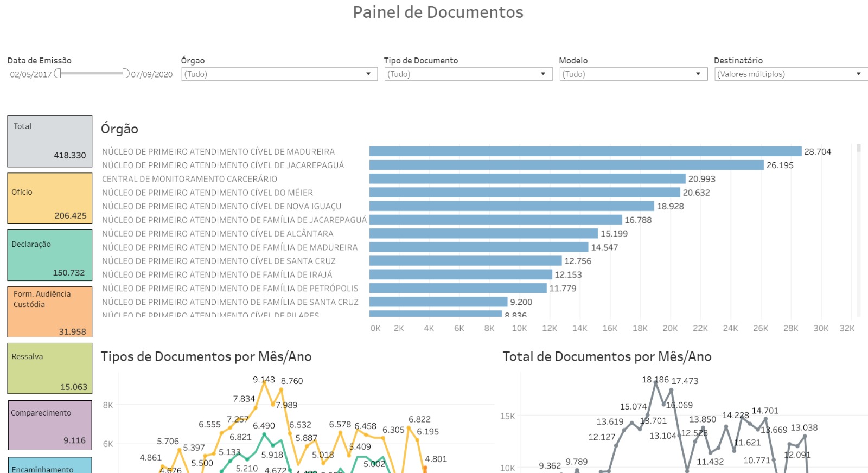The height and width of the screenshot is (473, 868).
Task: Click the 9.143 peak on yellow line
Action: tap(265, 382)
